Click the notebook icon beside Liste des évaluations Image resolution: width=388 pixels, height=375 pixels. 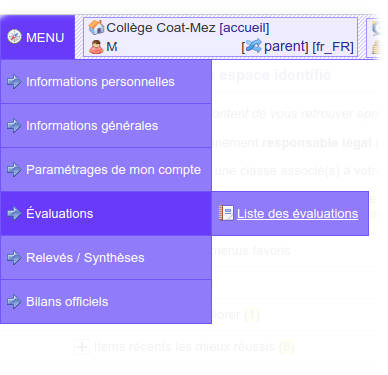226,213
